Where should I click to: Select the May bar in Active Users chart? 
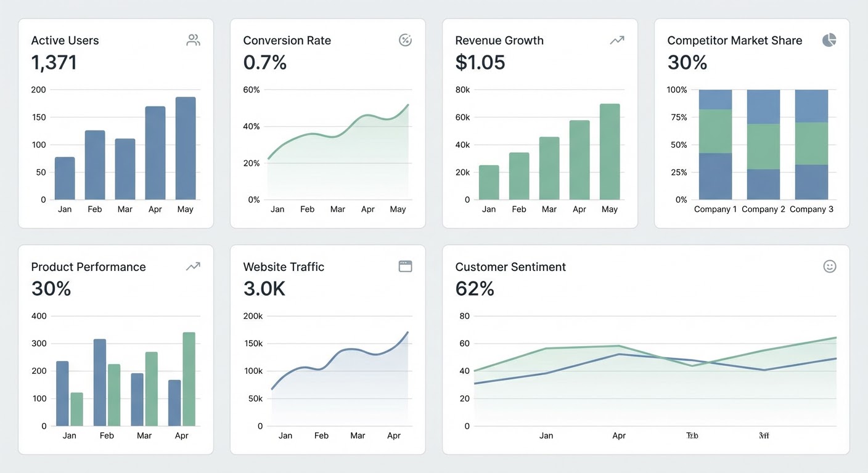[186, 148]
